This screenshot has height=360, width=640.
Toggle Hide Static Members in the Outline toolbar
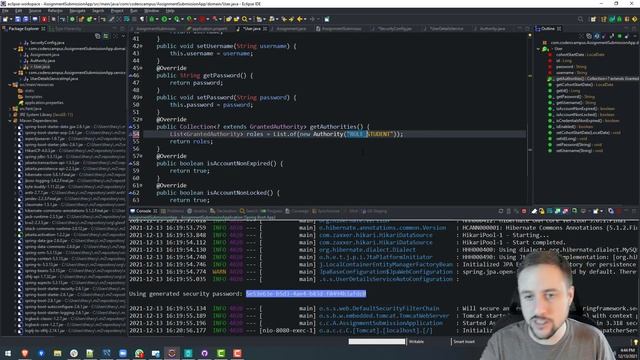pyautogui.click(x=611, y=36)
